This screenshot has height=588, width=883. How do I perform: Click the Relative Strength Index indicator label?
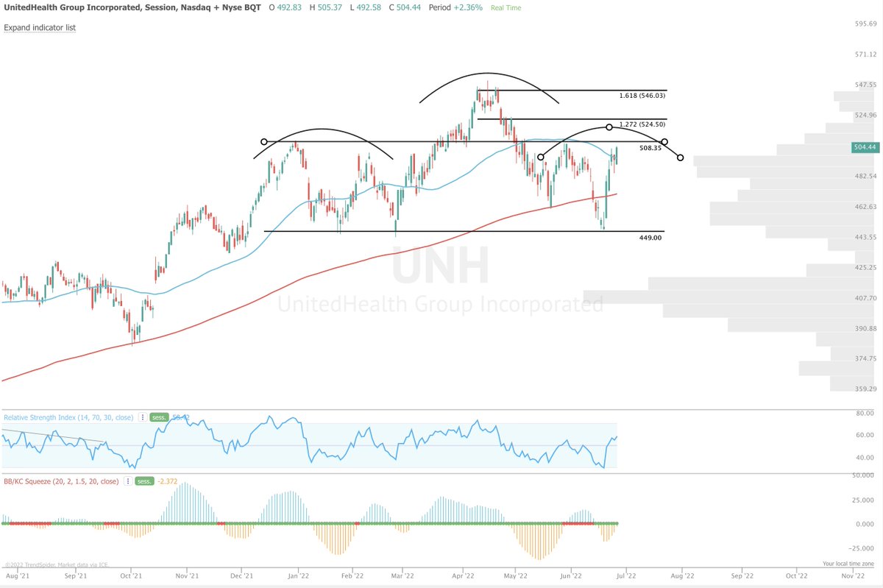69,417
